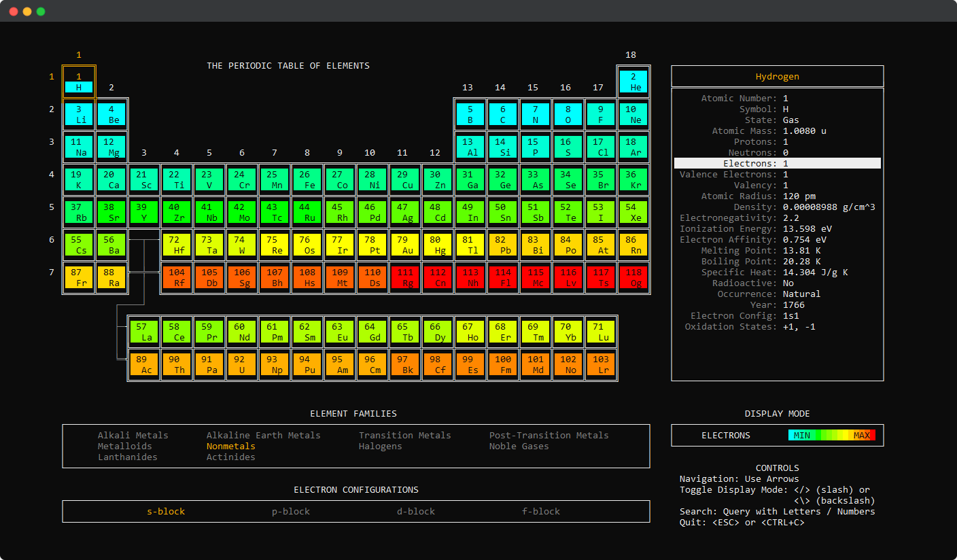Viewport: 957px width, 560px height.
Task: Toggle the Alkali Metals family highlight
Action: pos(133,435)
